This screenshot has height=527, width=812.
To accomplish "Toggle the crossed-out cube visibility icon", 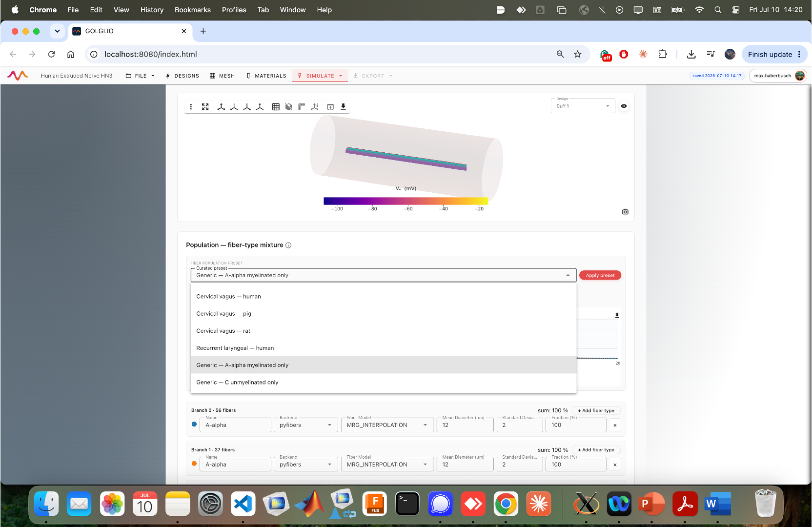I will click(289, 107).
